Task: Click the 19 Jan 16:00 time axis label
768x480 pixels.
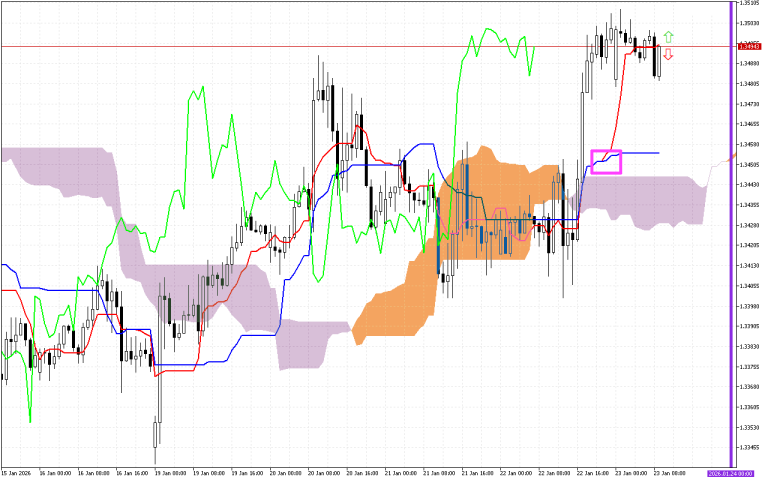Action: pyautogui.click(x=247, y=474)
